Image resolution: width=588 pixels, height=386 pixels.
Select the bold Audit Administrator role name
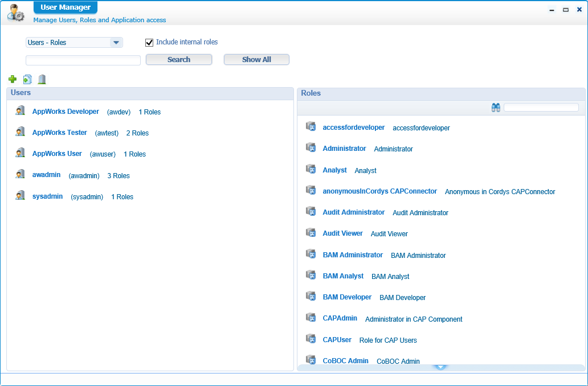click(x=354, y=212)
